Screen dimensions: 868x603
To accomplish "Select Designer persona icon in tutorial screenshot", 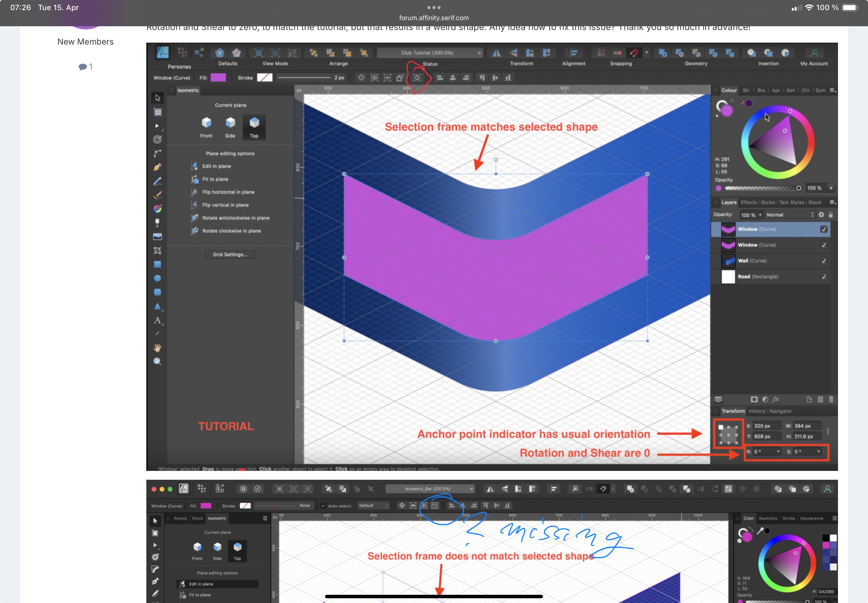I will 163,52.
